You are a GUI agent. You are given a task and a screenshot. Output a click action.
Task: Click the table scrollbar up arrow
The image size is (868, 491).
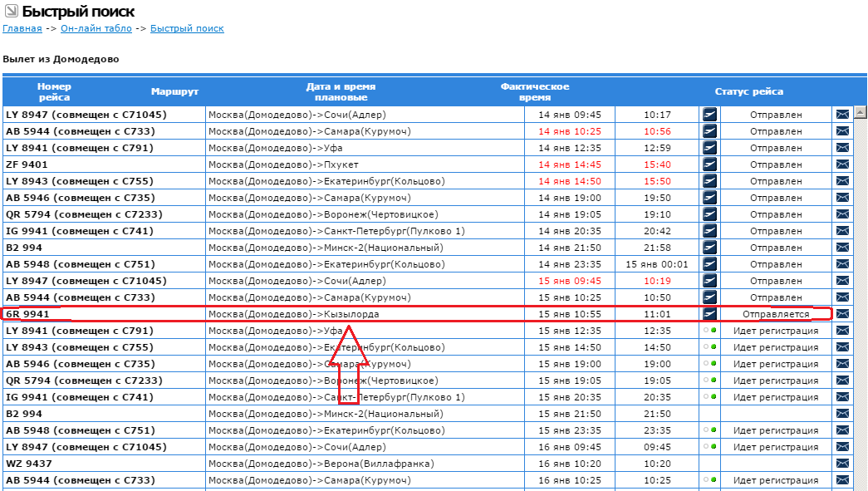pos(860,112)
